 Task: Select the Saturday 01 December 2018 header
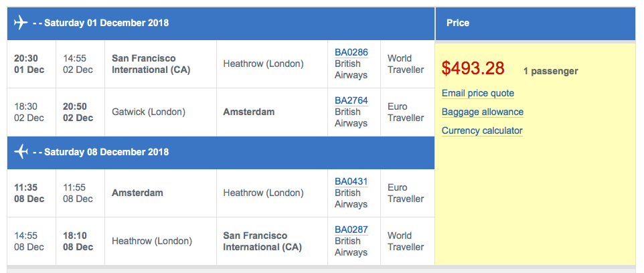click(106, 23)
